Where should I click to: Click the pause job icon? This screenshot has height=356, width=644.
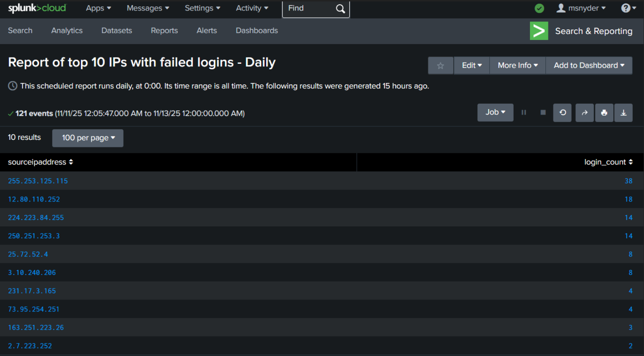(524, 113)
